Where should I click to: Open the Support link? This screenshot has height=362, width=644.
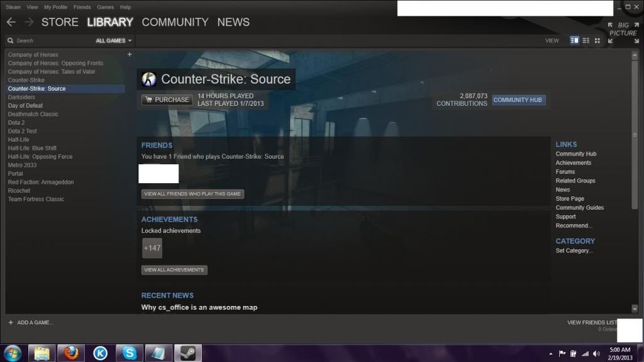(x=565, y=217)
